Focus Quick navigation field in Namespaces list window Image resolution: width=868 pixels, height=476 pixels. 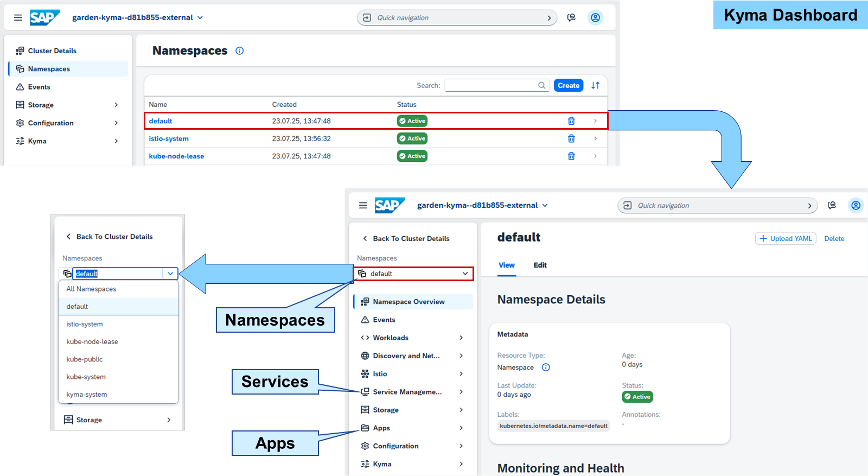[457, 18]
